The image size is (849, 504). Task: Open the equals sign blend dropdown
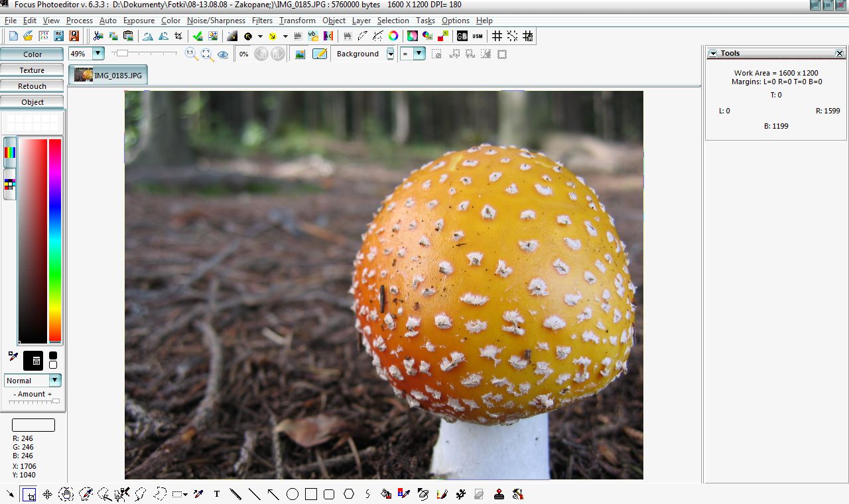(x=419, y=54)
